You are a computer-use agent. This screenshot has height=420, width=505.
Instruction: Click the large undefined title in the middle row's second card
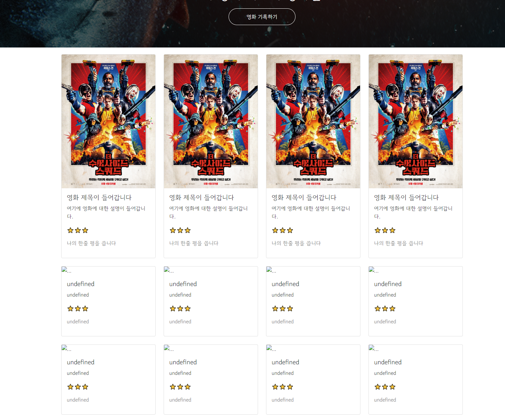183,284
